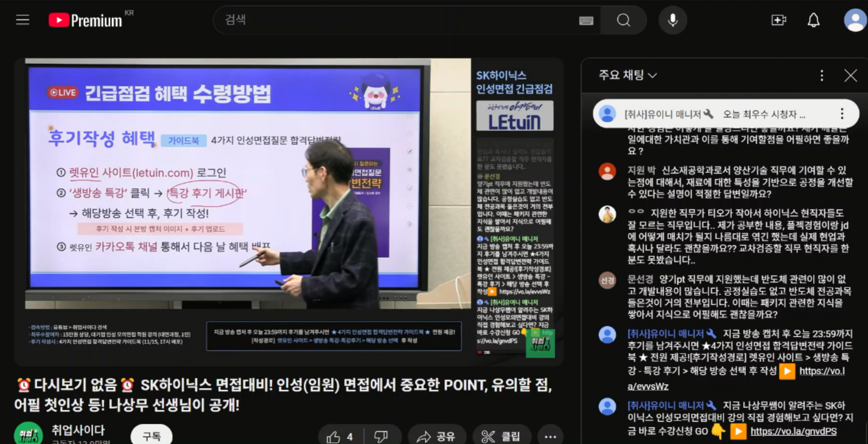Open chat options three-dot menu
The image size is (868, 444).
[822, 76]
